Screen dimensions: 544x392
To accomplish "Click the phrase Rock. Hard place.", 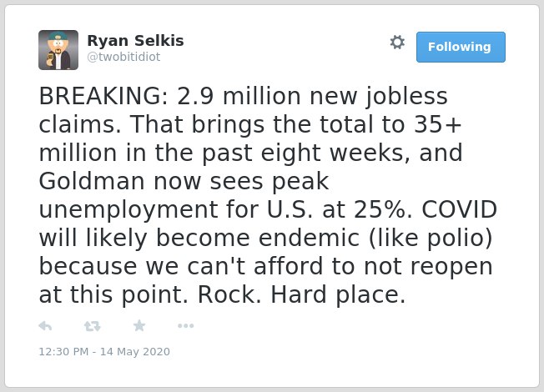I will coord(301,294).
